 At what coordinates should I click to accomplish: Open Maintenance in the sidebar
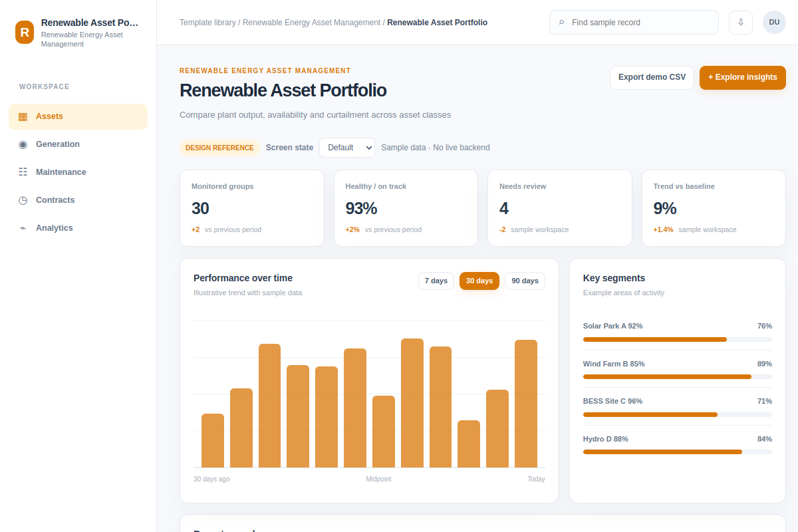(x=78, y=172)
